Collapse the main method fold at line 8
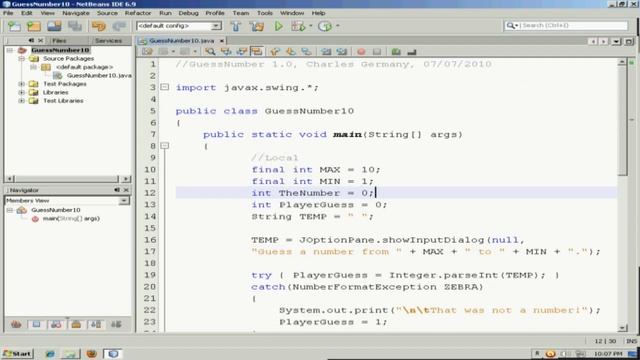This screenshot has height=360, width=640. point(164,146)
